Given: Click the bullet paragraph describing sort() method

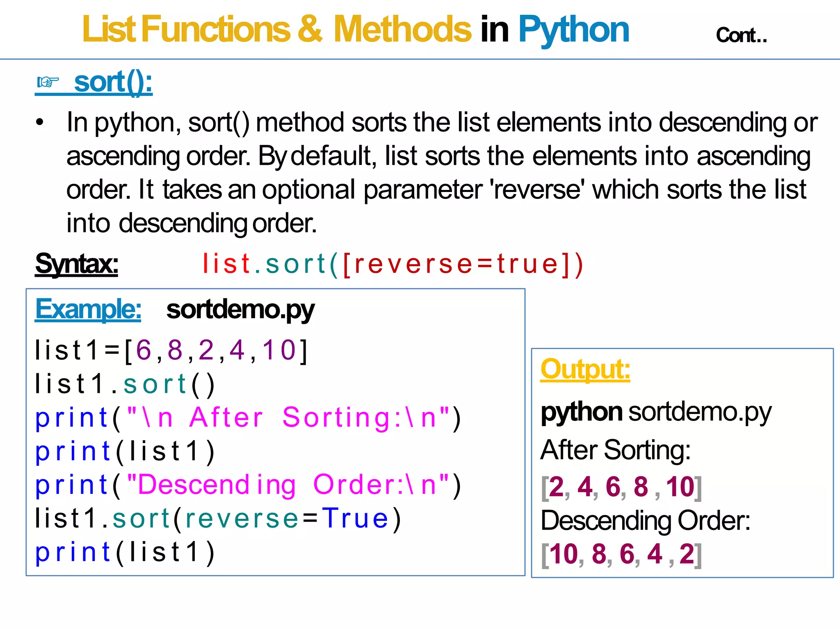Looking at the screenshot, I should pos(427,173).
